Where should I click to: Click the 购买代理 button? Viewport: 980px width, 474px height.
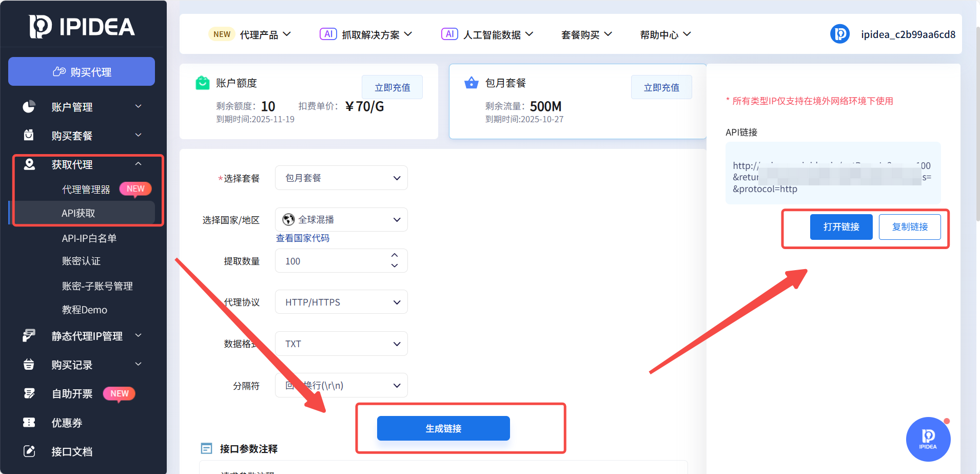click(82, 71)
